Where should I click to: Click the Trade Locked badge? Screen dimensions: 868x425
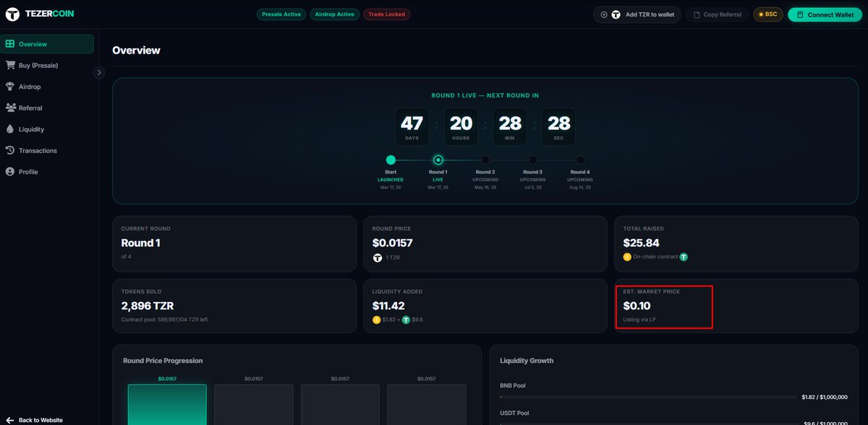click(x=386, y=14)
